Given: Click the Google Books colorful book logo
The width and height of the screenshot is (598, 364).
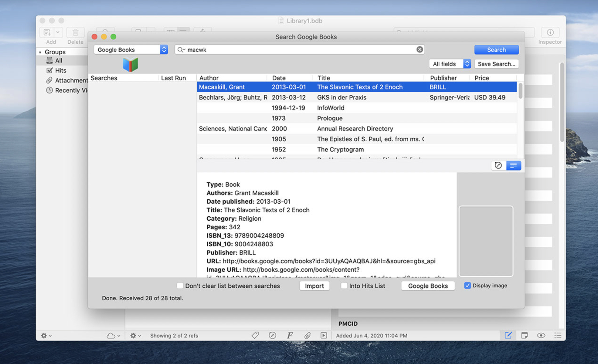Looking at the screenshot, I should [x=130, y=65].
